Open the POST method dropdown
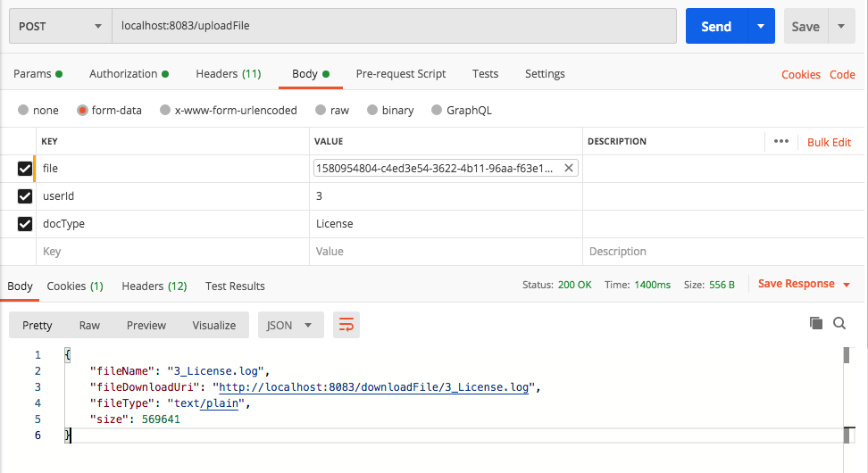Viewport: 868px width, 473px height. [x=60, y=27]
